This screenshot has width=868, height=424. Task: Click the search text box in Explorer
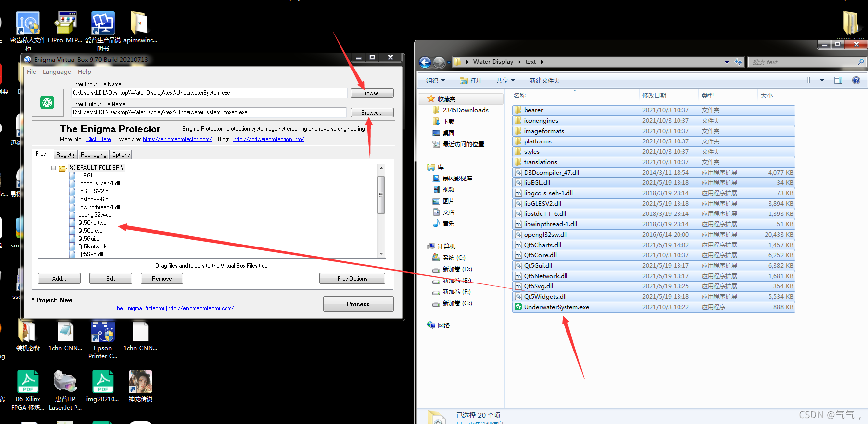coord(802,62)
